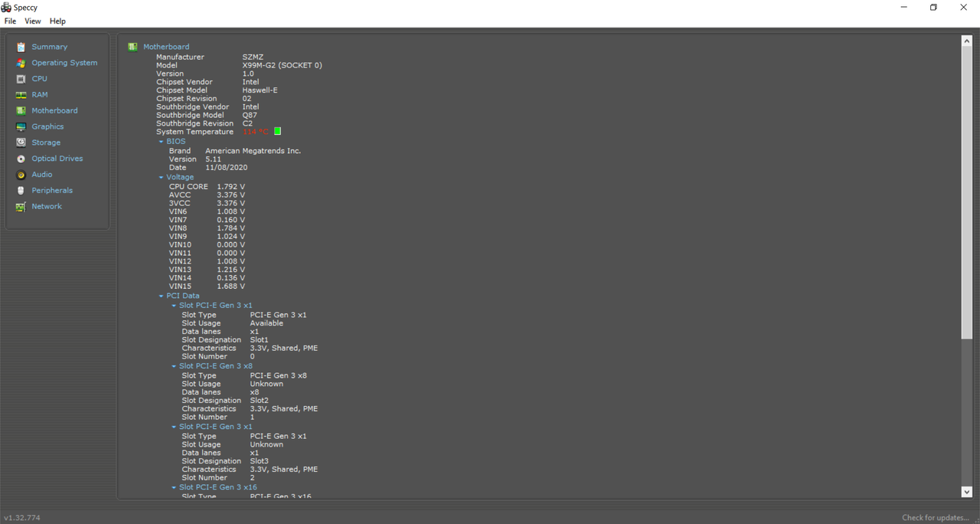Screen dimensions: 980x524
Task: Click the Chipset Revision 02 value
Action: coord(247,99)
